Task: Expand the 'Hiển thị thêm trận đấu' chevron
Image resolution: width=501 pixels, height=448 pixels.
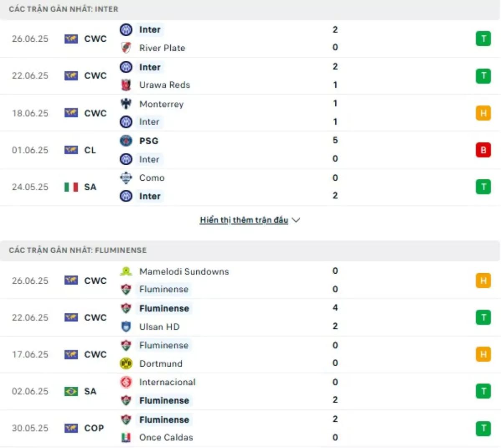Action: pos(296,220)
